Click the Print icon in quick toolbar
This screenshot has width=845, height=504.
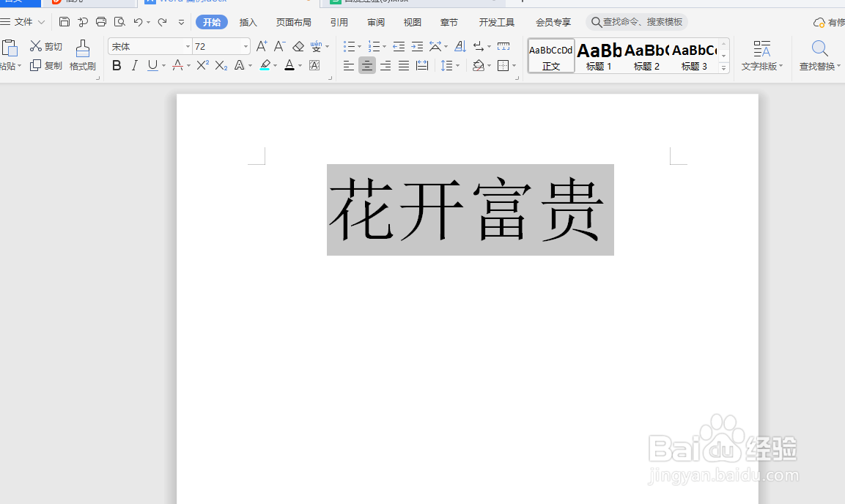pos(101,22)
